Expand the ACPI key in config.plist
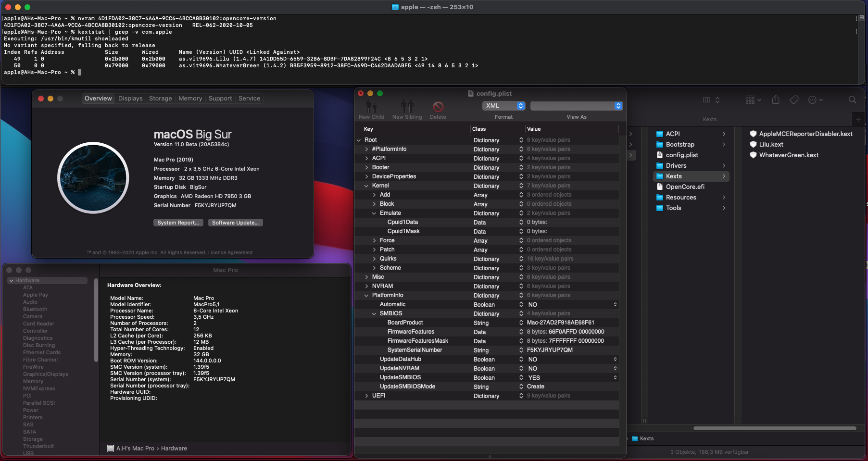The height and width of the screenshot is (461, 868). point(366,158)
